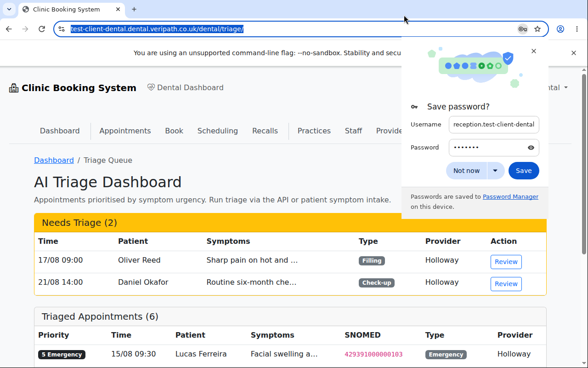Review Oliver Reed's appointment

506,262
